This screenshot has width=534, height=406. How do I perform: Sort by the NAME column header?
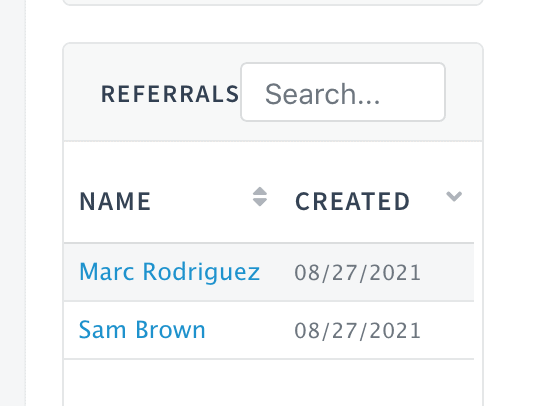pos(115,201)
